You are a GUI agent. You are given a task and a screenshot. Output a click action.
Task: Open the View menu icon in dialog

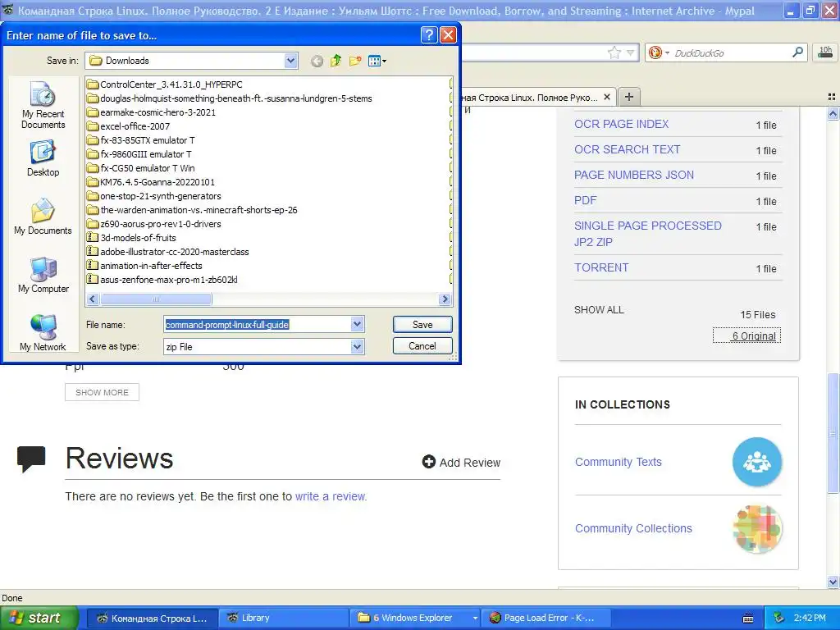pyautogui.click(x=377, y=61)
